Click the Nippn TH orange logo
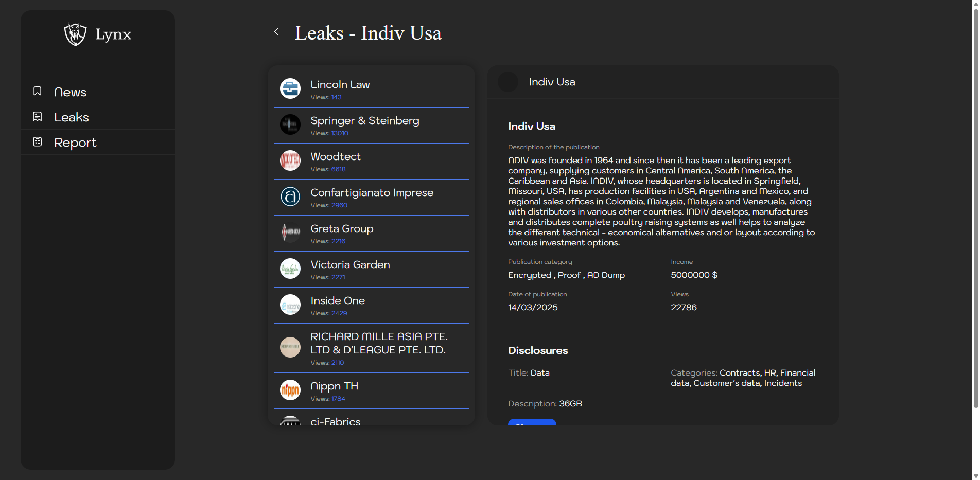 point(290,390)
